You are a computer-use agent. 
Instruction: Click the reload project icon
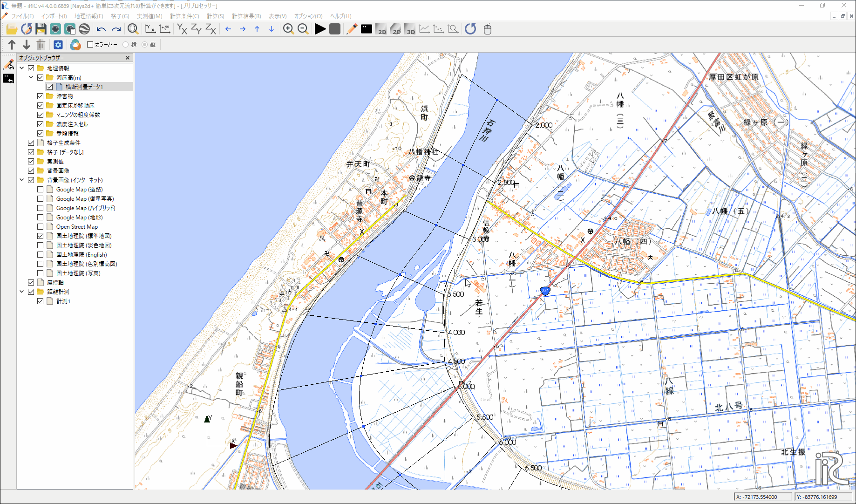[x=27, y=29]
